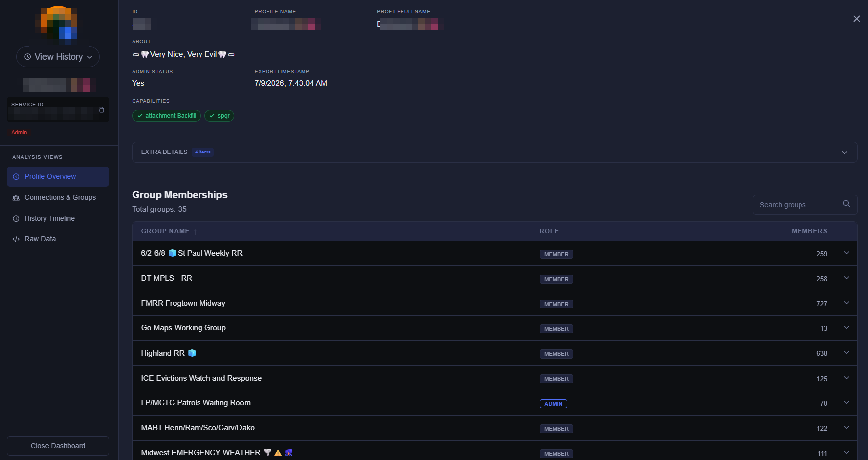Click the History Timeline clock icon
This screenshot has height=460, width=868.
[16, 219]
